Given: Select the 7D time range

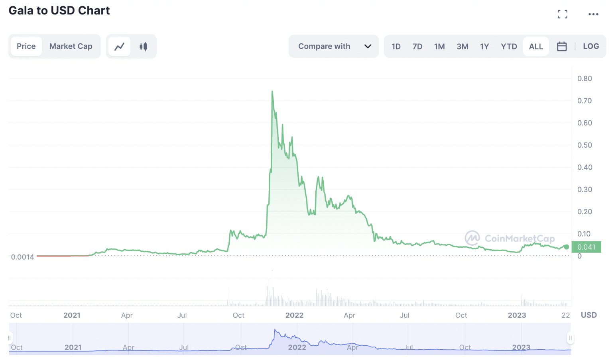Looking at the screenshot, I should 417,47.
